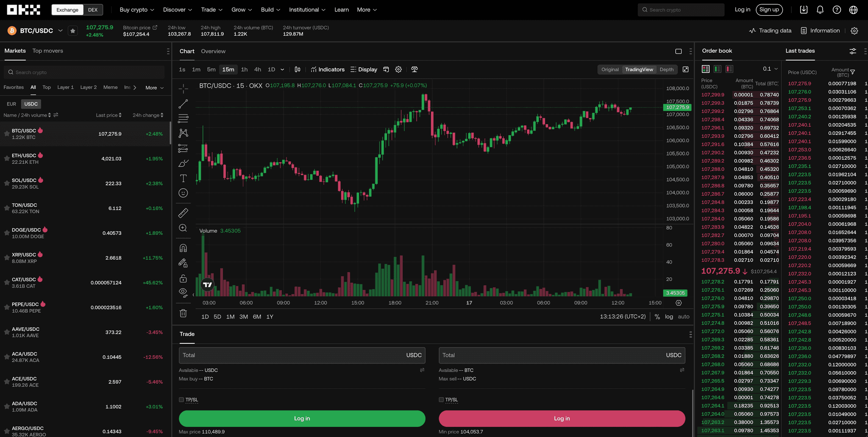Open the More markets category menu
The width and height of the screenshot is (868, 437).
pyautogui.click(x=153, y=87)
